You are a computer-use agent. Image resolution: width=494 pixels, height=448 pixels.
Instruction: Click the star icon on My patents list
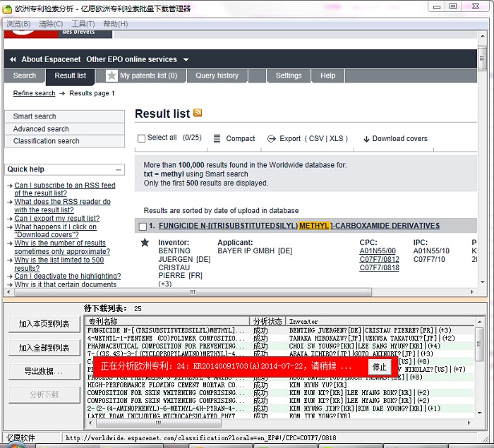coord(112,75)
